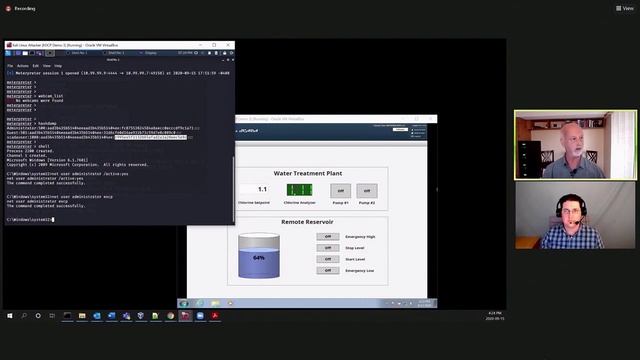Open the View menu in terminal
This screenshot has height=360, width=640.
[x=47, y=66]
